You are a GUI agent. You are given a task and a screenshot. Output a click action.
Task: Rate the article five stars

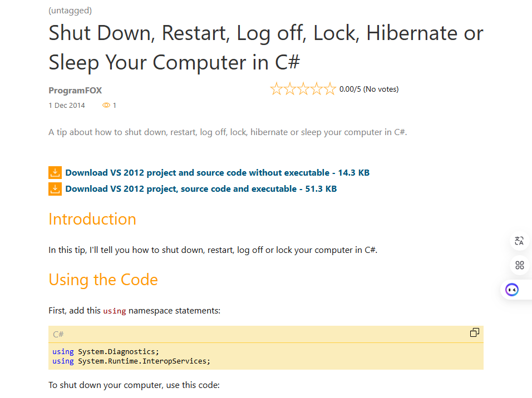point(329,89)
